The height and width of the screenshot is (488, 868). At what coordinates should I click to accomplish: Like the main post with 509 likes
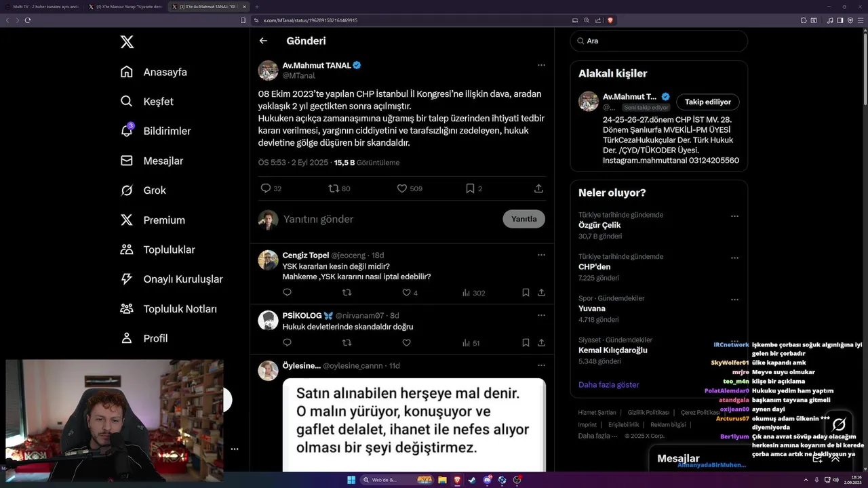(x=401, y=188)
